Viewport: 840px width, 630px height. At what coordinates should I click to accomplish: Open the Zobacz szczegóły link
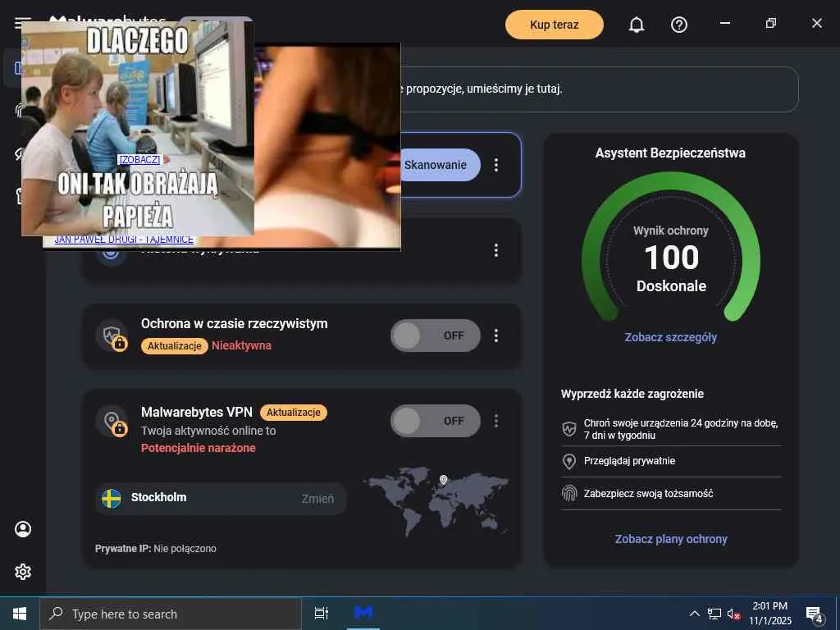click(x=670, y=337)
